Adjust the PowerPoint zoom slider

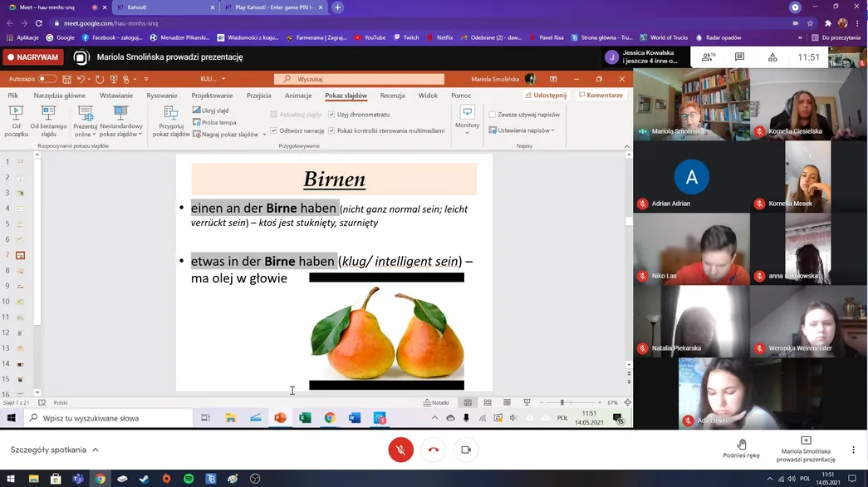[x=562, y=403]
